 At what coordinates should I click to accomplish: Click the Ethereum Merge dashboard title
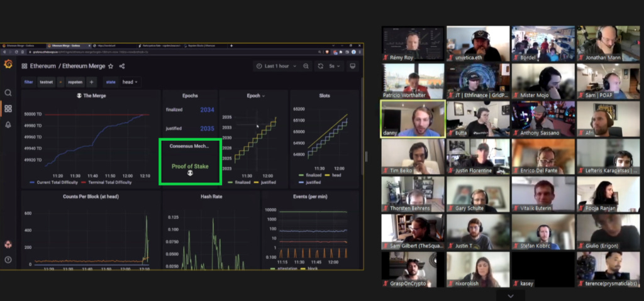84,66
